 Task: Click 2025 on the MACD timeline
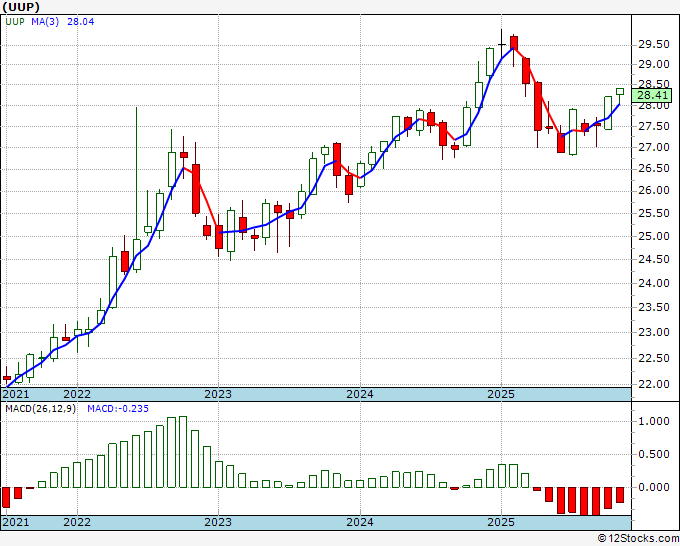(501, 522)
